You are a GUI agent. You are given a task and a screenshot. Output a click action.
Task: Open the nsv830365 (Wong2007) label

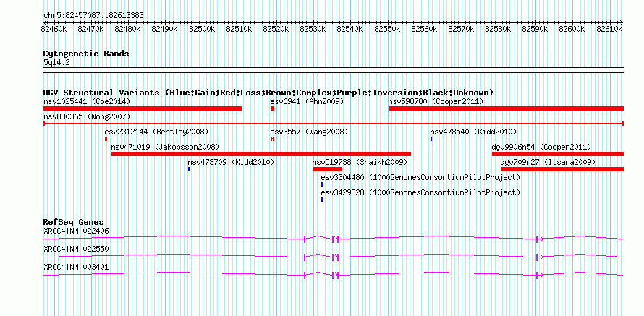coord(87,116)
